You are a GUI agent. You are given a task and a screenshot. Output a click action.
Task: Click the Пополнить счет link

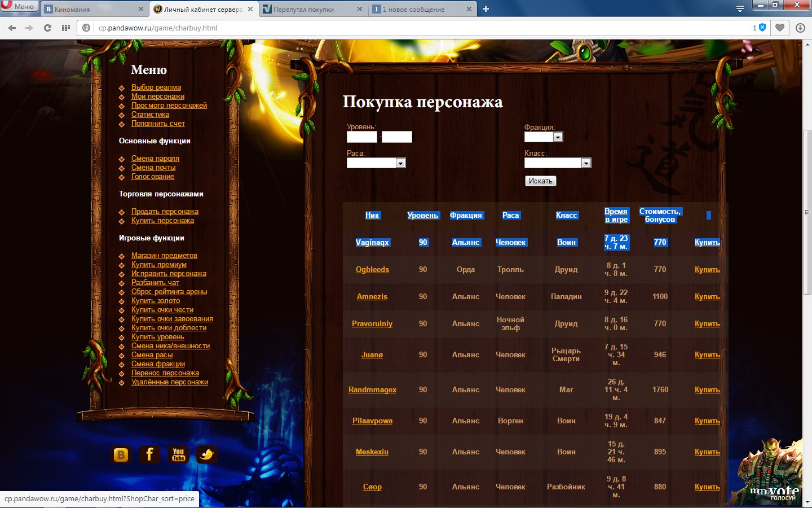(158, 124)
